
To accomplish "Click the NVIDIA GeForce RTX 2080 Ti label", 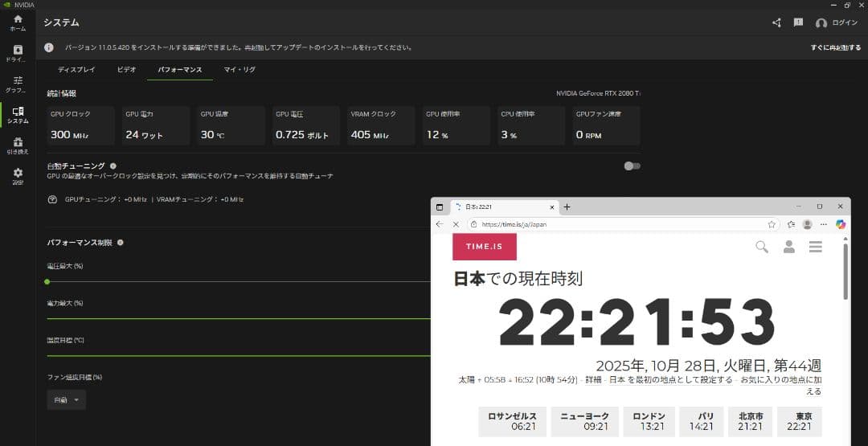I will (x=599, y=93).
